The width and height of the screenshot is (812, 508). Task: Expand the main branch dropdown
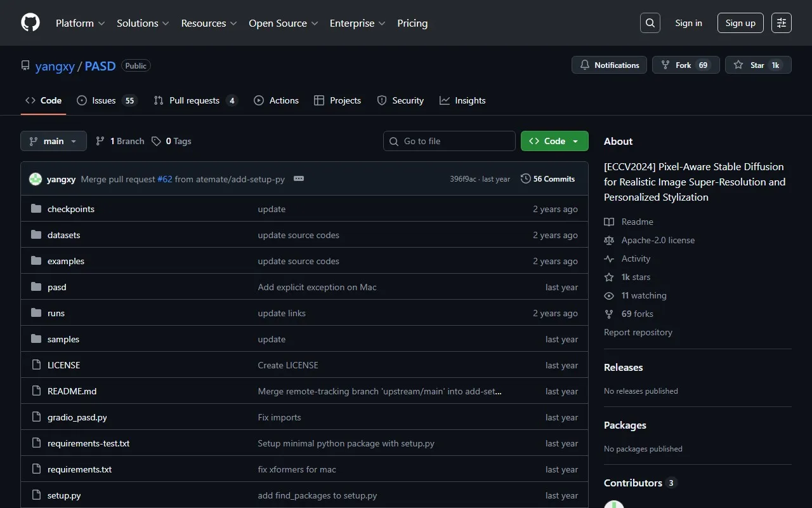coord(53,141)
